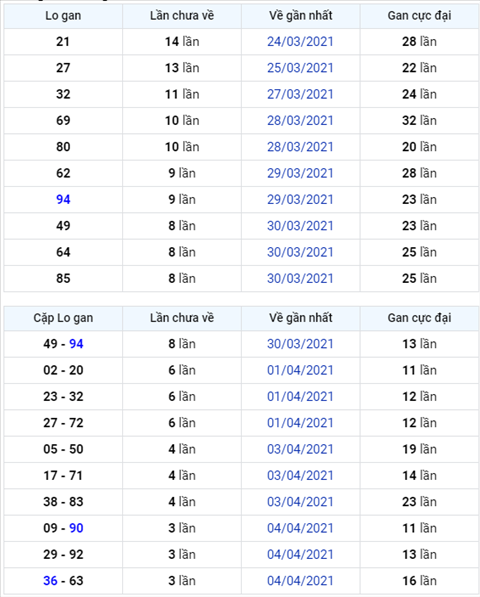Select number 85 in Lo gan column
The height and width of the screenshot is (597, 480).
point(63,278)
